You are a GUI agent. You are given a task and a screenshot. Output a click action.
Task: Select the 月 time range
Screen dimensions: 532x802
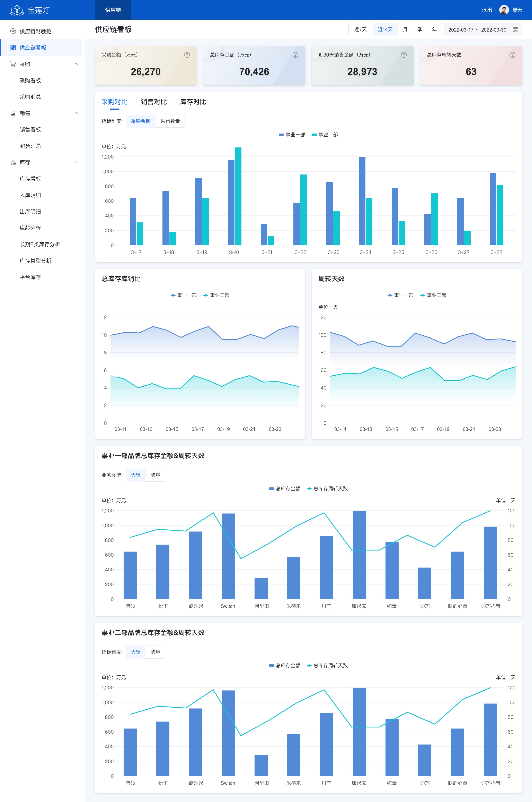[x=405, y=29]
